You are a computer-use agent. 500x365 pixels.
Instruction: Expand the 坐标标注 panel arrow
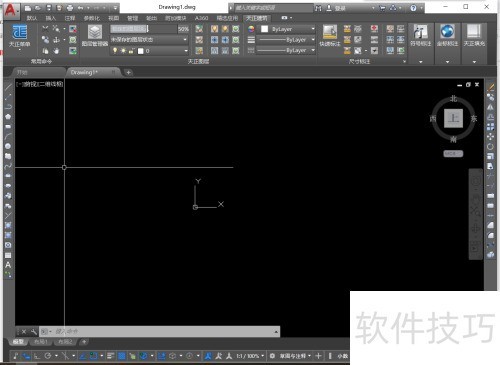tap(447, 62)
